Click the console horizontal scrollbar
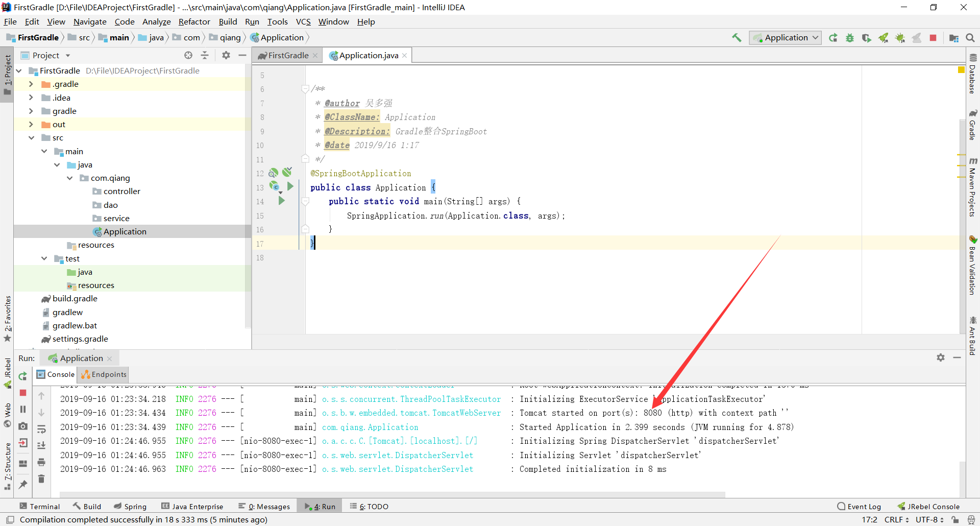 coord(393,494)
